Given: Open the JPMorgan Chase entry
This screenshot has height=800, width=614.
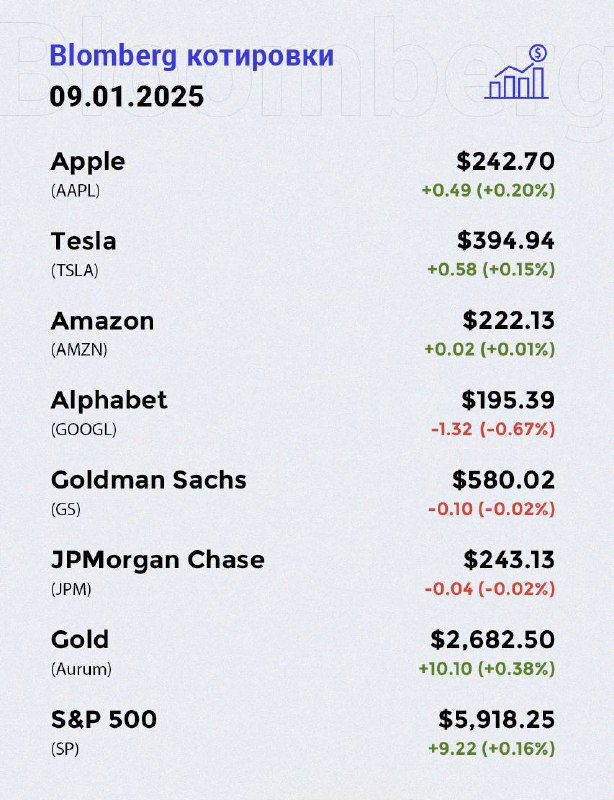Looking at the screenshot, I should tap(303, 573).
